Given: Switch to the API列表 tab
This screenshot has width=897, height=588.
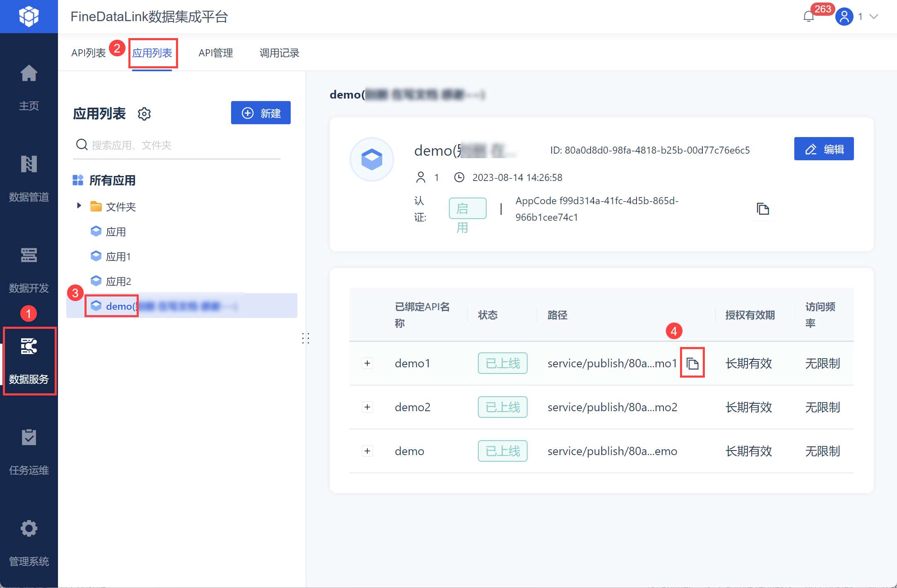Looking at the screenshot, I should click(89, 53).
